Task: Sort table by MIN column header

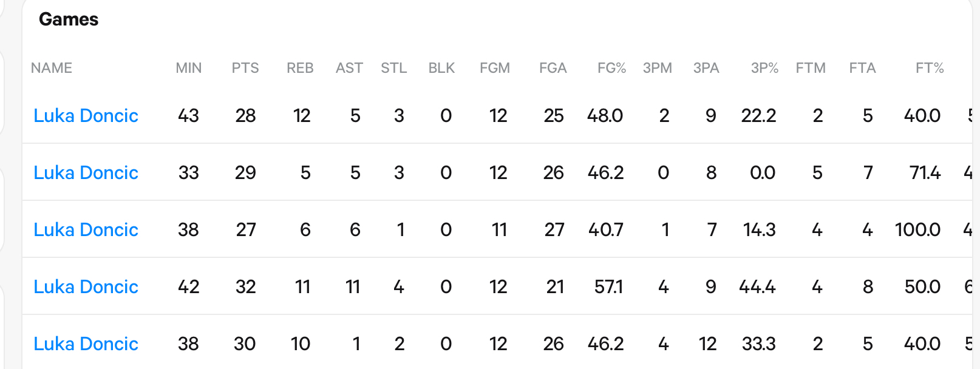Action: [x=189, y=68]
